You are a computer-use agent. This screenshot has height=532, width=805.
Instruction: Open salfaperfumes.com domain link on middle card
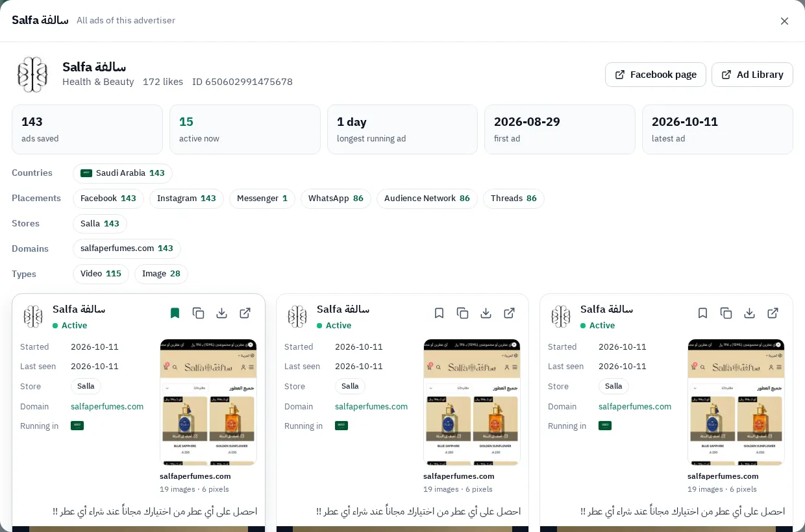[x=371, y=407]
